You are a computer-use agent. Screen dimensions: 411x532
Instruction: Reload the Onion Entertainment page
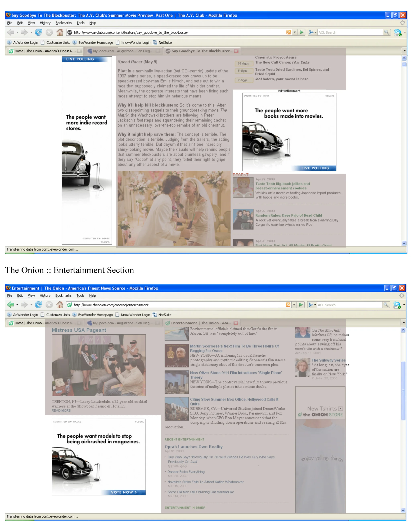click(39, 305)
